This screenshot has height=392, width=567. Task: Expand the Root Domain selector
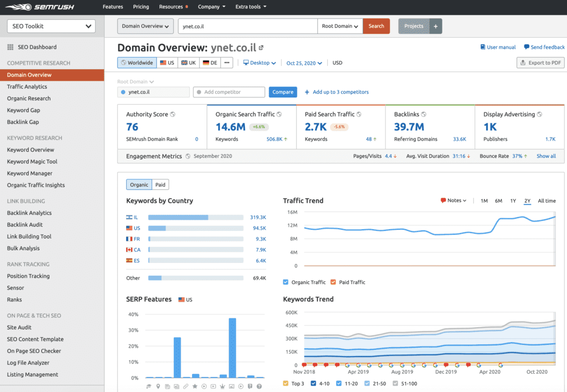coord(340,26)
